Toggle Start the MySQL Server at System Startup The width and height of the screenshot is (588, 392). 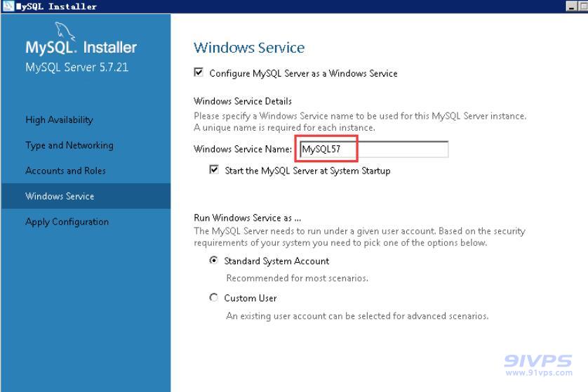tap(214, 170)
